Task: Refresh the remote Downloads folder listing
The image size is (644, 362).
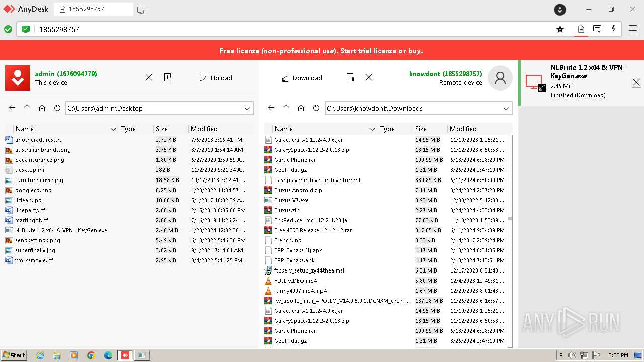Action: 316,108
